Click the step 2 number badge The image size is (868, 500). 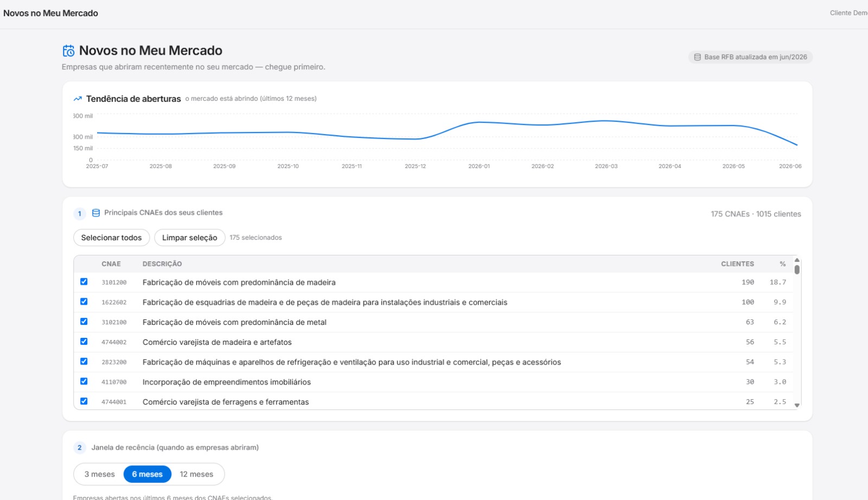pyautogui.click(x=80, y=448)
